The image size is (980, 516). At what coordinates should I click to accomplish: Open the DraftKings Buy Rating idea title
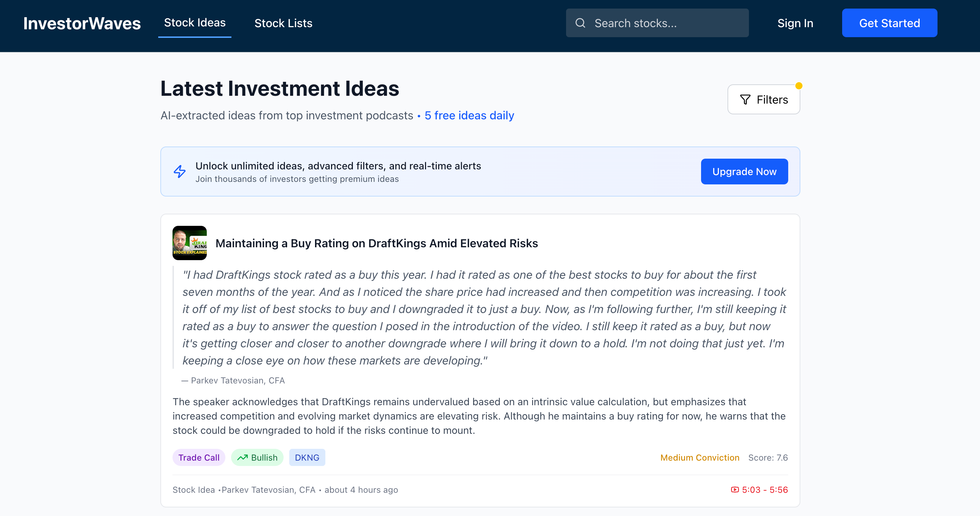[x=376, y=243]
